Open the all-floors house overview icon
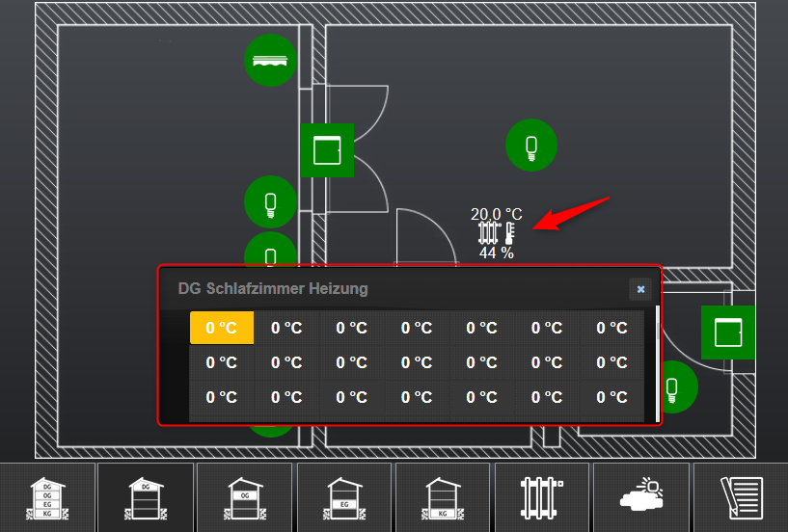Viewport: 788px width, 532px height. pyautogui.click(x=47, y=497)
